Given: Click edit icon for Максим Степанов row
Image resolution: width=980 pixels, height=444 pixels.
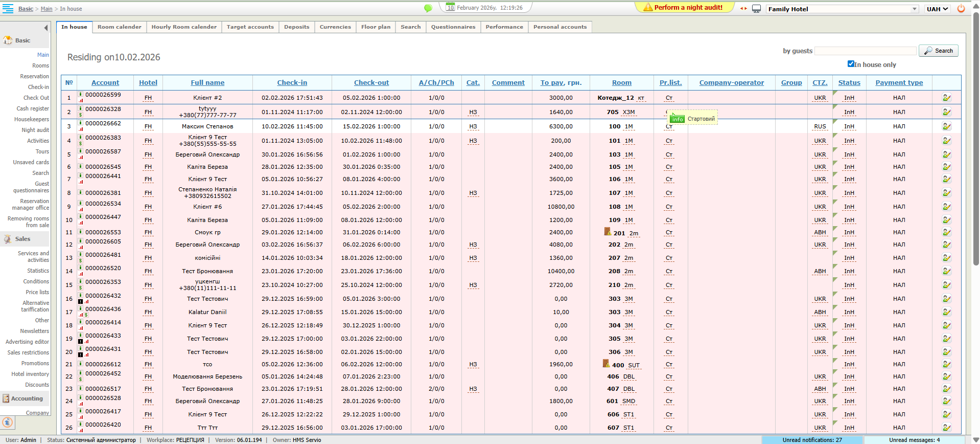Looking at the screenshot, I should click(x=947, y=126).
